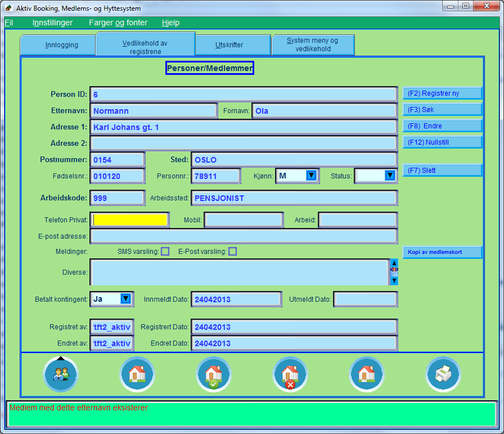Click the house icon with red X
The width and height of the screenshot is (504, 434).
coord(290,374)
